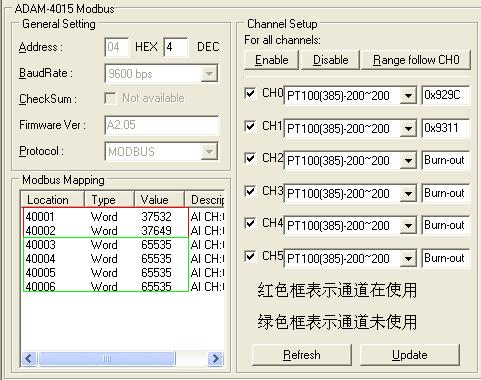The height and width of the screenshot is (380, 481).
Task: Click the Modbus table scroll left arrow
Action: 29,359
